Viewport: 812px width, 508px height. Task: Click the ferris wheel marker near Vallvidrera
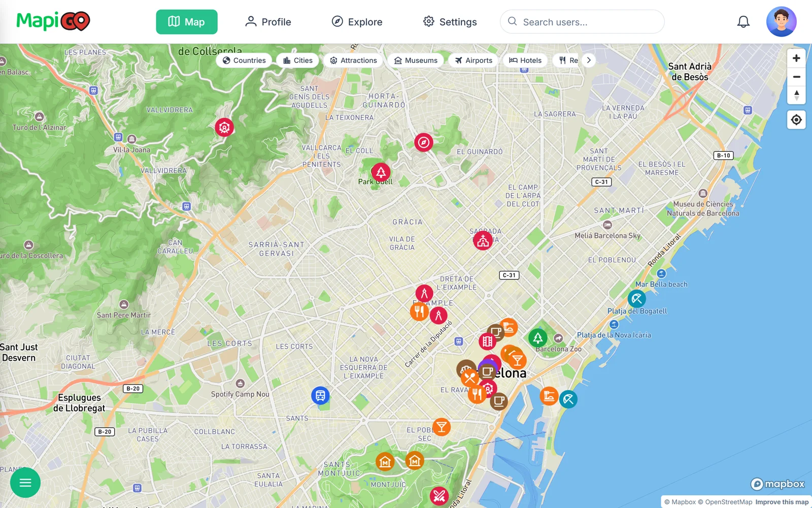pos(224,127)
